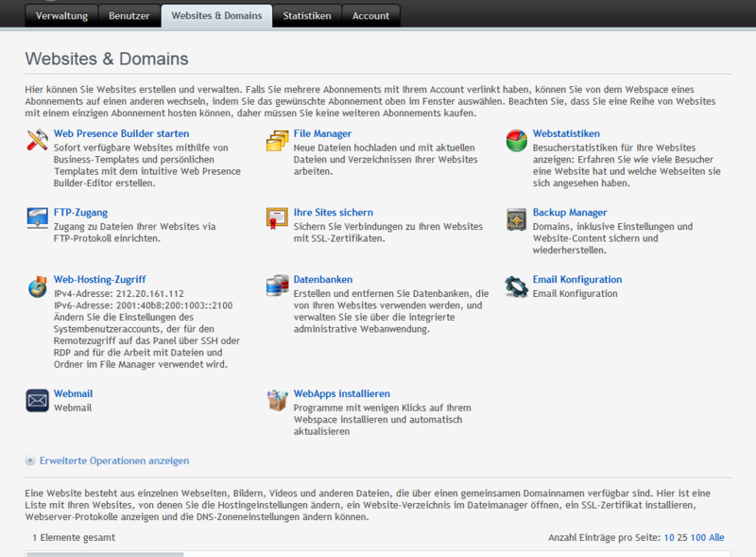Click the WebApps installieren box icon

(x=277, y=400)
